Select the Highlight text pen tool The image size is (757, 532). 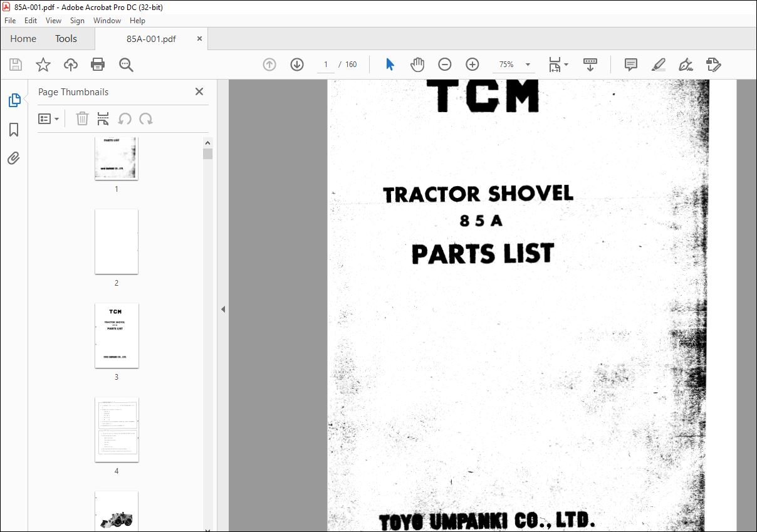click(x=658, y=65)
